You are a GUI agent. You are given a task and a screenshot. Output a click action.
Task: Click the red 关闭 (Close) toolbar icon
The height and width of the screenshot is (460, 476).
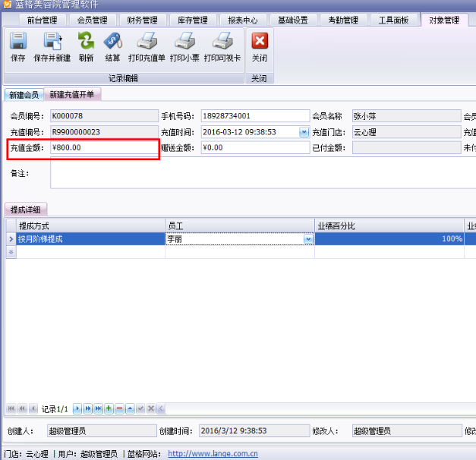pos(260,46)
